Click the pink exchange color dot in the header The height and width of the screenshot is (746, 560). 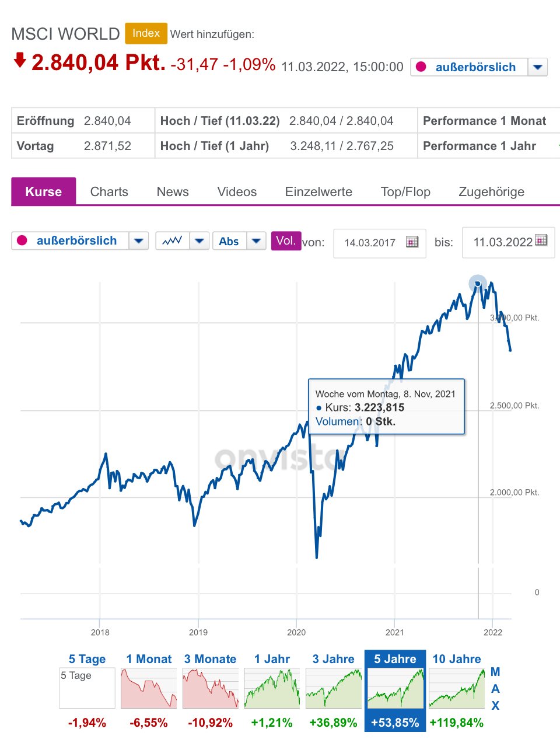click(421, 67)
